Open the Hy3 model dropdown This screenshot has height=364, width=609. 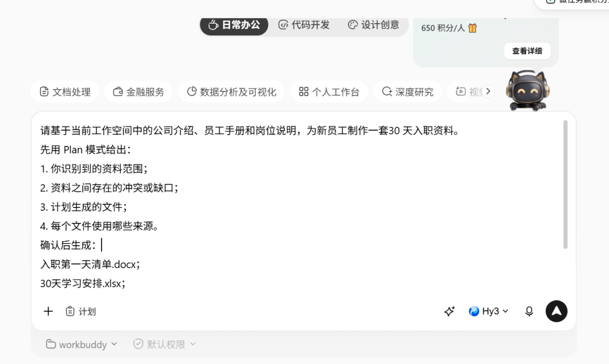tap(488, 311)
